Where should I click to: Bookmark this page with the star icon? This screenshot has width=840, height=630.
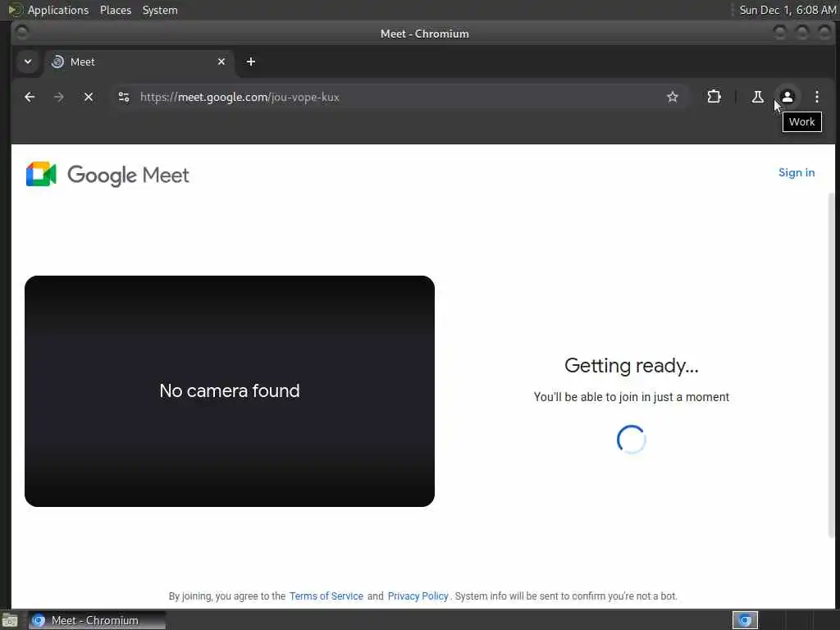673,97
